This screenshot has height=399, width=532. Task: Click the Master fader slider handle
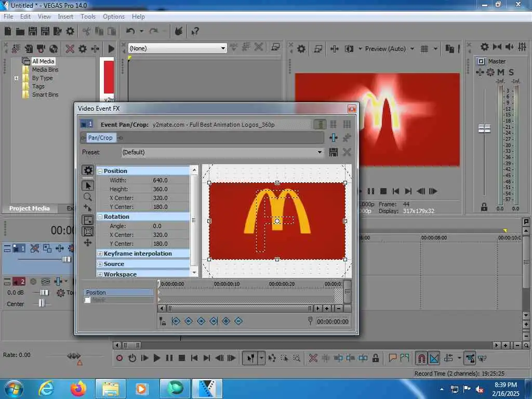tap(485, 129)
